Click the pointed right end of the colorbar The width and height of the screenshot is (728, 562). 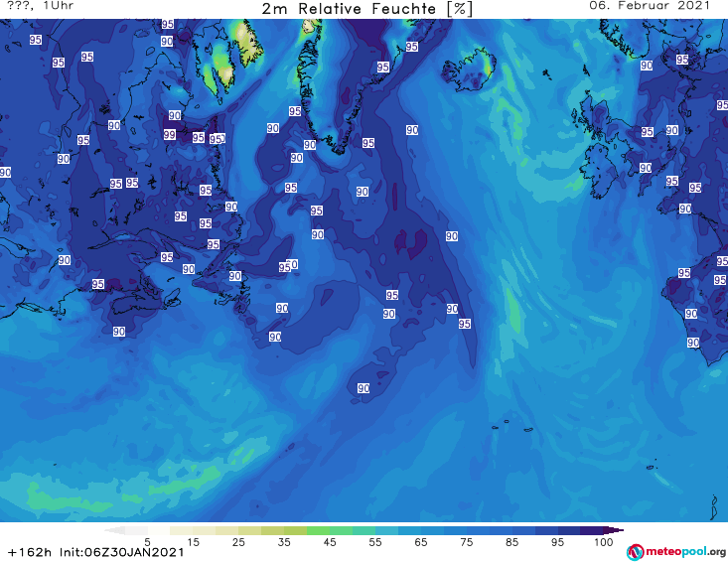pyautogui.click(x=614, y=530)
